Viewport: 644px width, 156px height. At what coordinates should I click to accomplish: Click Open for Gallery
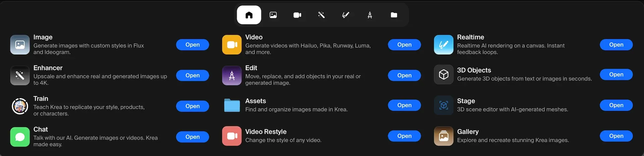616,136
